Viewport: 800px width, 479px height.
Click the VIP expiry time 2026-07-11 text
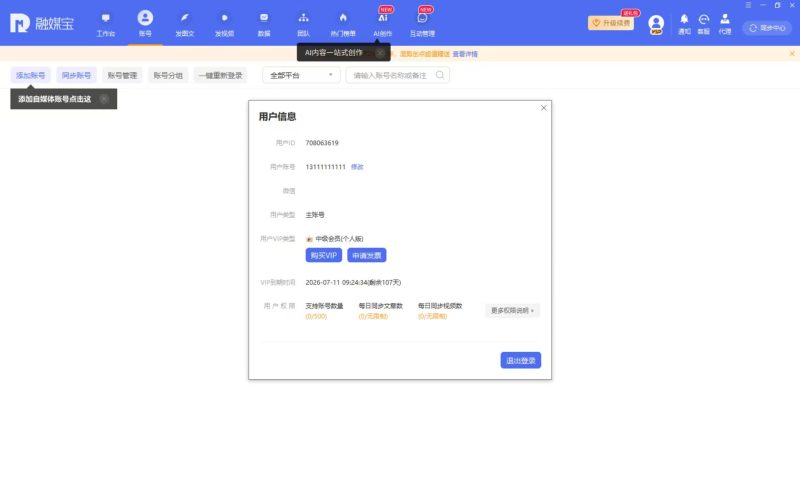coord(353,283)
